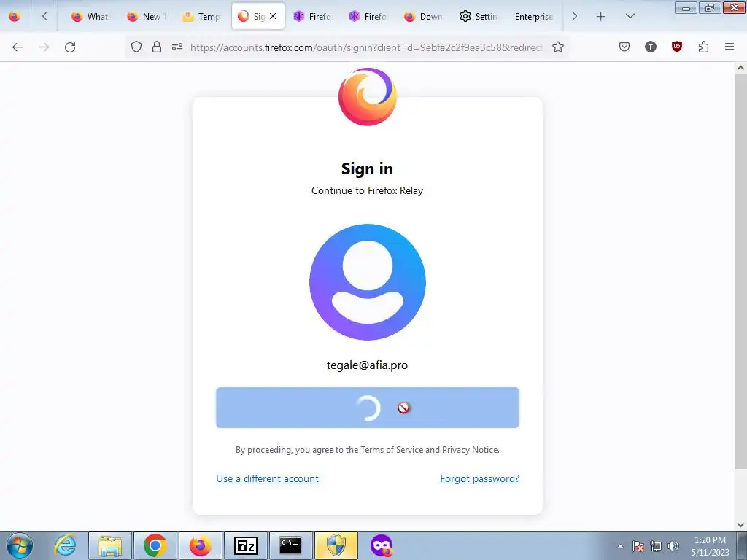Go forward using the forward arrow
The image size is (747, 560).
(44, 47)
